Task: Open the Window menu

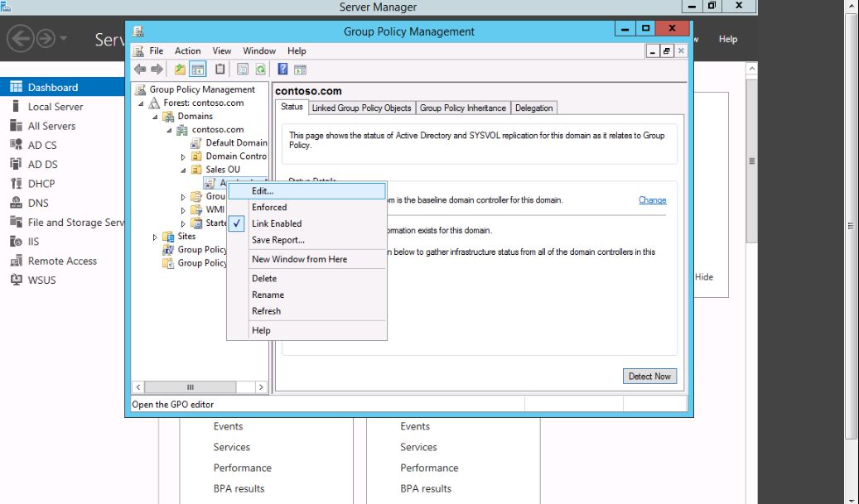Action: click(259, 50)
